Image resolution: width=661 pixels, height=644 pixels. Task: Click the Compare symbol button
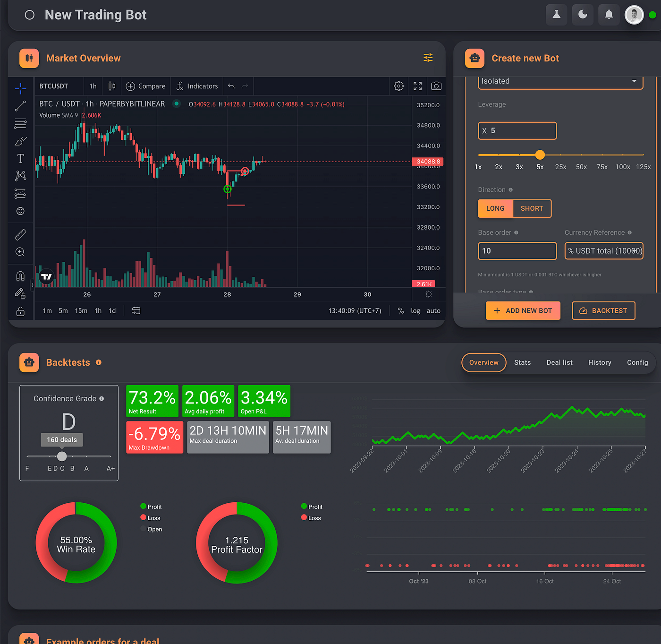point(145,86)
